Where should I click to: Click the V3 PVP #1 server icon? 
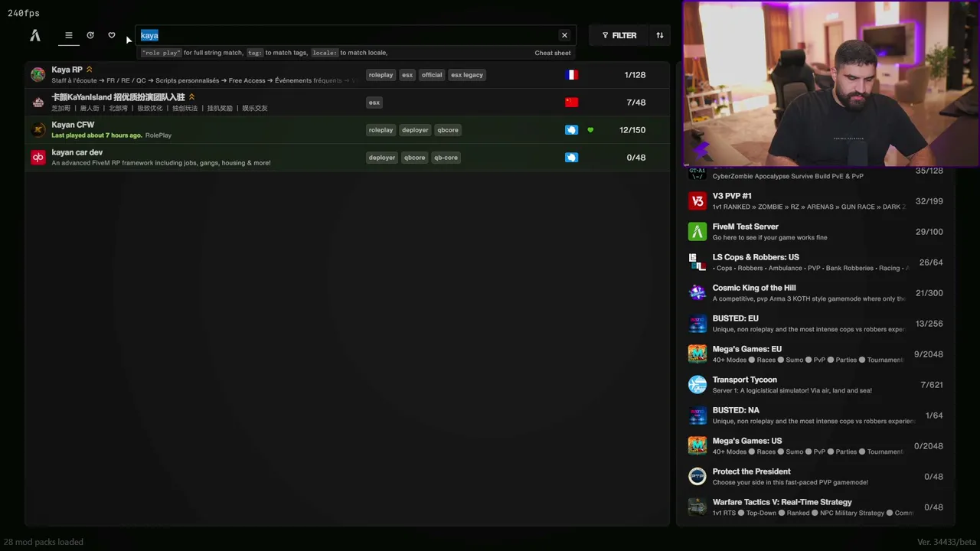(x=697, y=201)
